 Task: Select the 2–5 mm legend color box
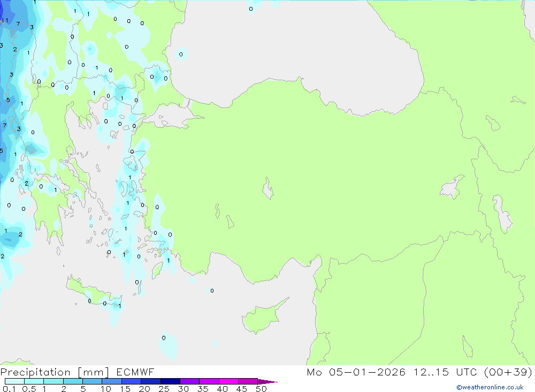[73, 381]
